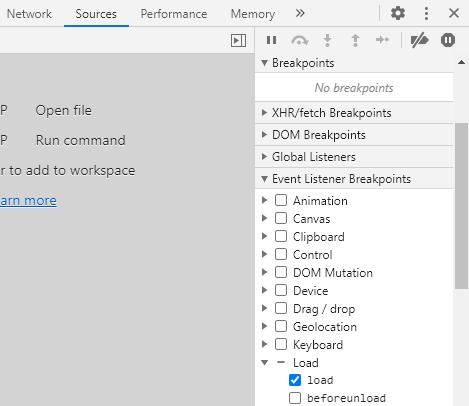The image size is (469, 406).
Task: Check the Keyboard checkbox
Action: (281, 344)
